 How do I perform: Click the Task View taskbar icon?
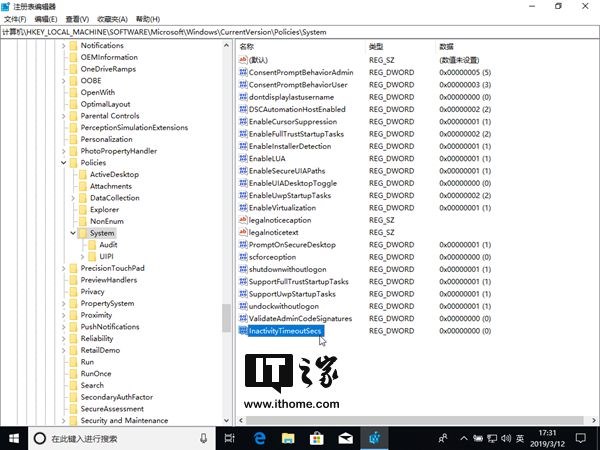[x=230, y=438]
